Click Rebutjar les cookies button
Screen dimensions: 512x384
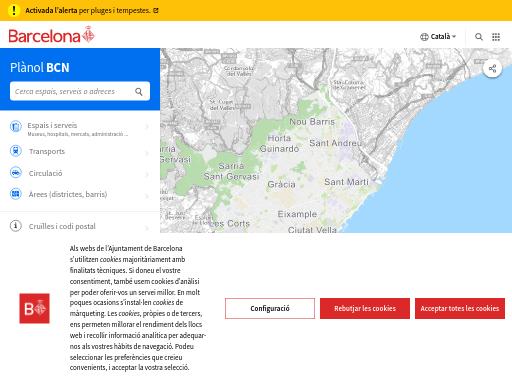coord(365,308)
